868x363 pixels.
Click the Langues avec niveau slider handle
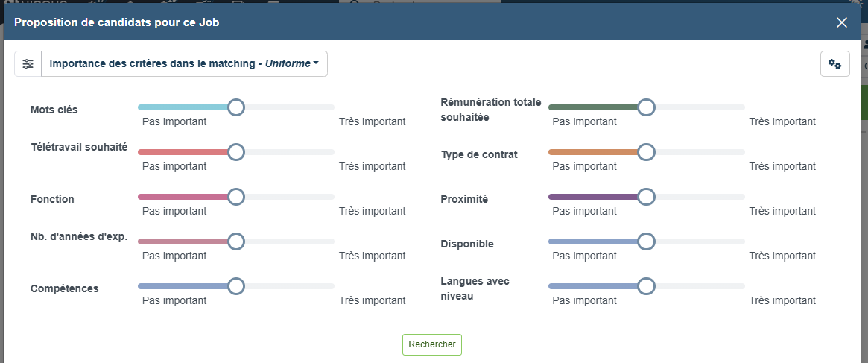point(646,286)
